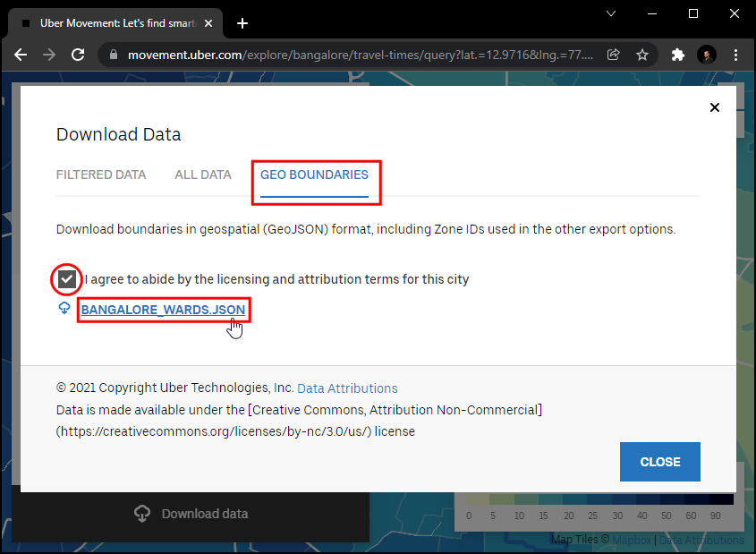Image resolution: width=756 pixels, height=554 pixels.
Task: View site info via the lock icon
Action: [113, 55]
